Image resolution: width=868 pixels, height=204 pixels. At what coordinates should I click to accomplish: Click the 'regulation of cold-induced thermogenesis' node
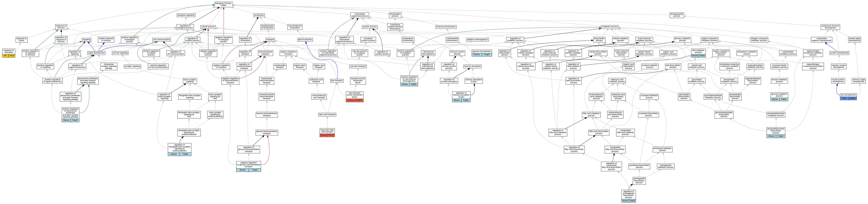click(427, 66)
